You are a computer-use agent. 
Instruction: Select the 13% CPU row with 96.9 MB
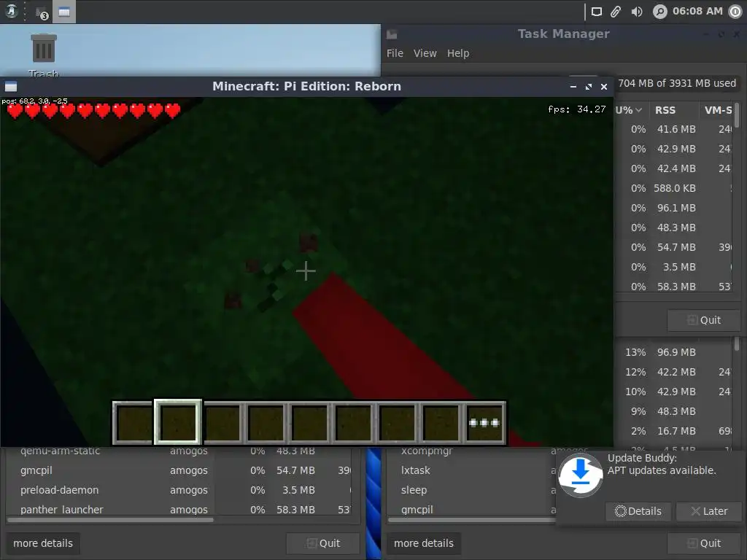click(x=673, y=352)
